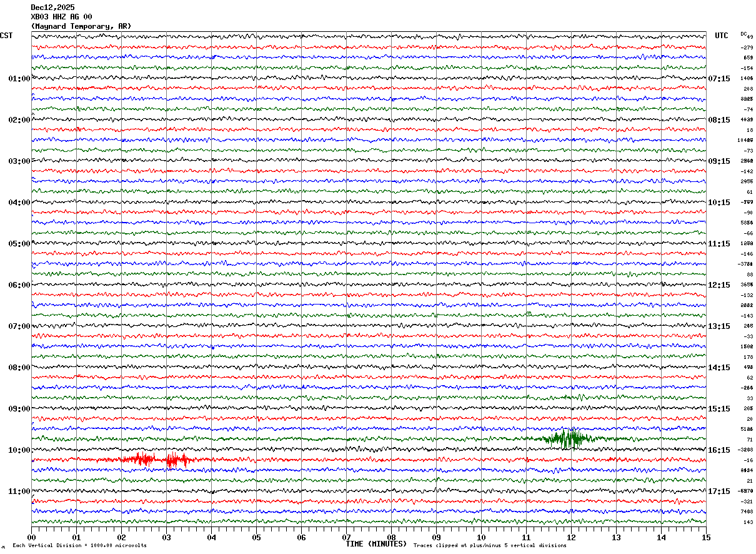
Task: Click the station name (Maynard Temporary, AR)
Action: [x=81, y=26]
